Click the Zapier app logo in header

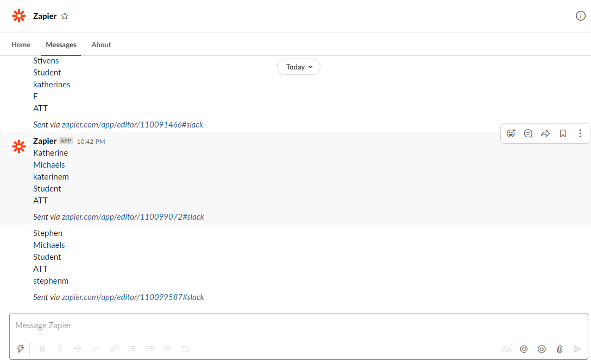(19, 16)
